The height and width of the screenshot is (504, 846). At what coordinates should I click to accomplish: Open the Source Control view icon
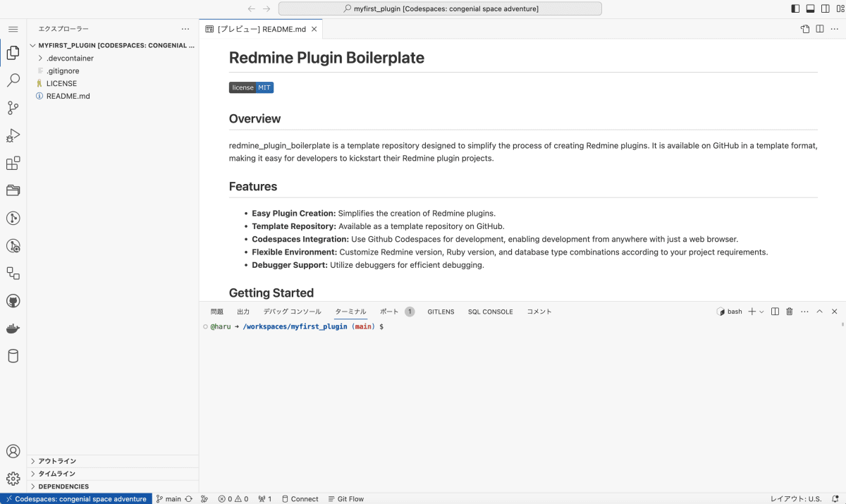coord(13,108)
